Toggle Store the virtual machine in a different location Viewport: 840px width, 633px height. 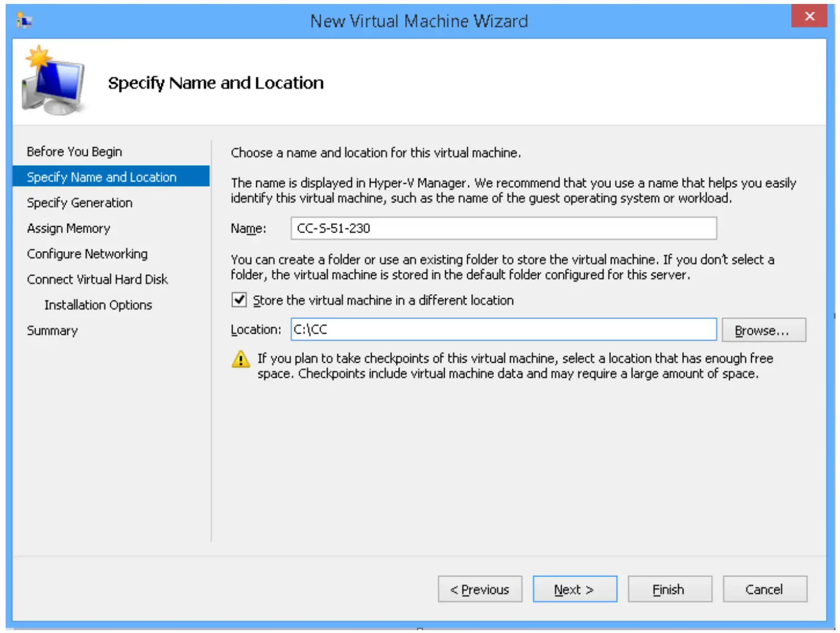(239, 300)
